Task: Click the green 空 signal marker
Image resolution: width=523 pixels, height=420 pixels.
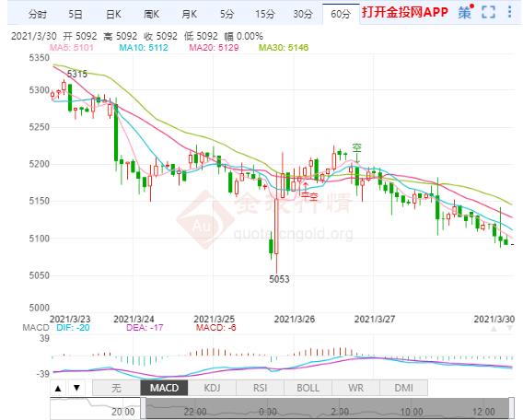Action: coord(357,147)
